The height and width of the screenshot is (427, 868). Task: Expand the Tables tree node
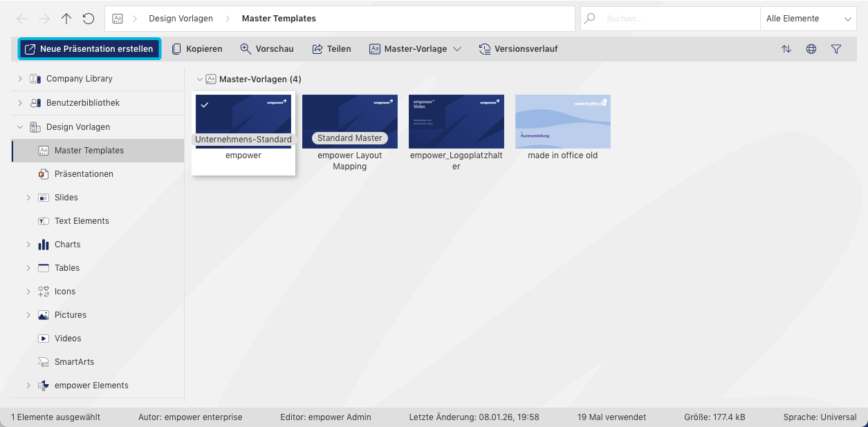[28, 268]
